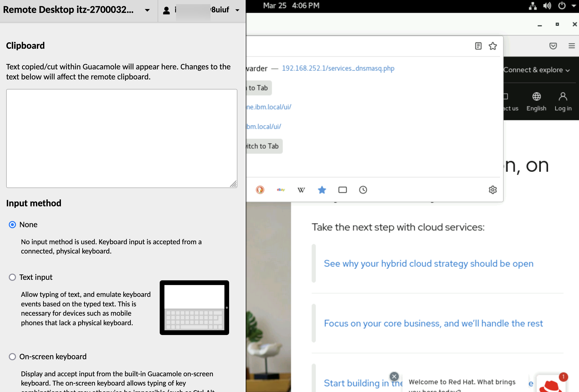Close the Firefox window
Screen dimensions: 579x392
(x=574, y=24)
